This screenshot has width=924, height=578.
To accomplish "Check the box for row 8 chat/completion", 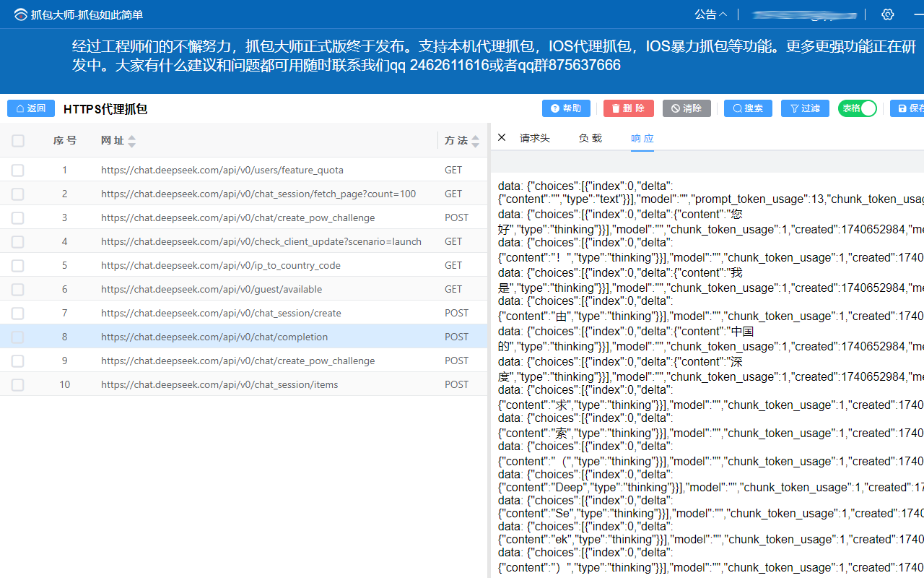I will click(18, 337).
